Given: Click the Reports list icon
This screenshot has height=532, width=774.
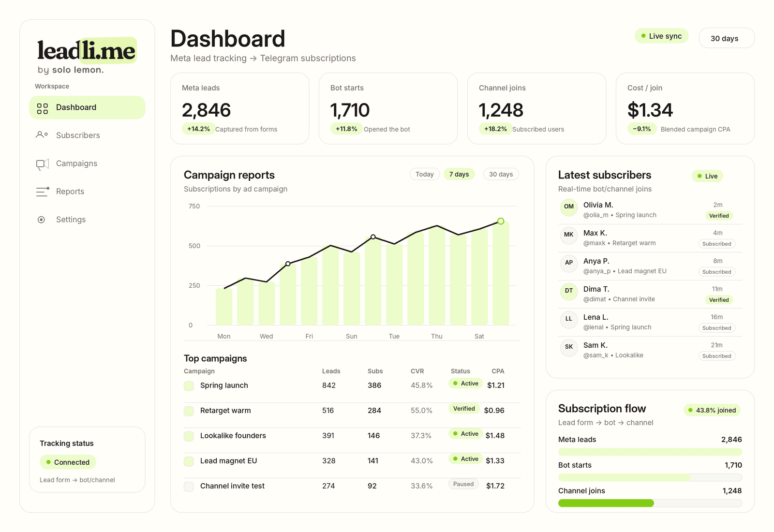Looking at the screenshot, I should (43, 192).
